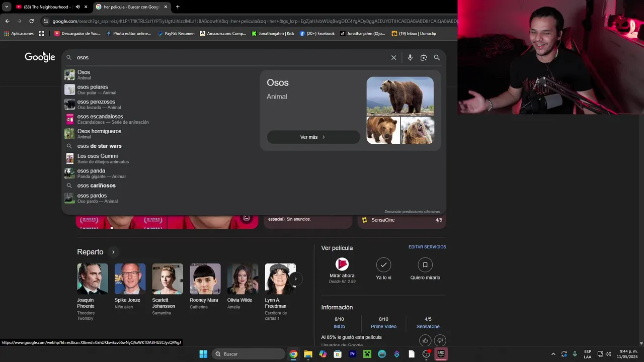The height and width of the screenshot is (362, 644).
Task: Open the bookmarks apps grid icon
Action: pos(42,34)
